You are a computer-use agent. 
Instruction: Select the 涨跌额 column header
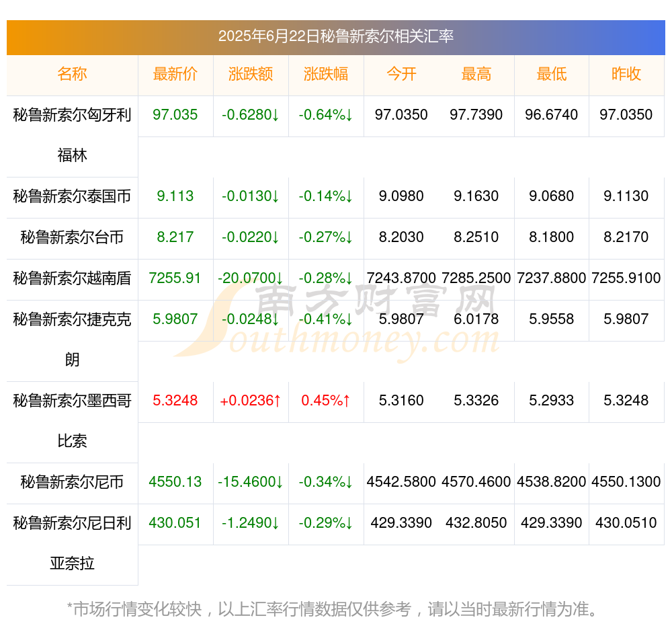pyautogui.click(x=251, y=74)
